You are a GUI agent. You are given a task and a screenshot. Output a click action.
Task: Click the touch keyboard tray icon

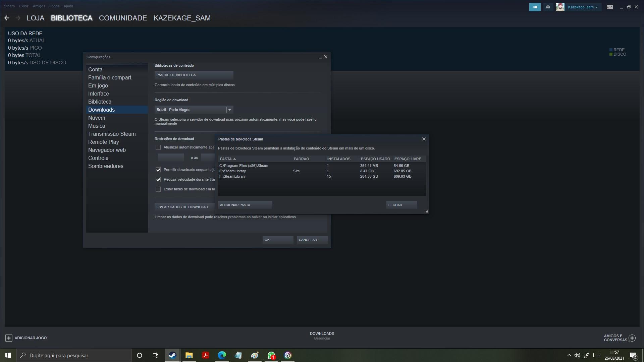point(597,355)
